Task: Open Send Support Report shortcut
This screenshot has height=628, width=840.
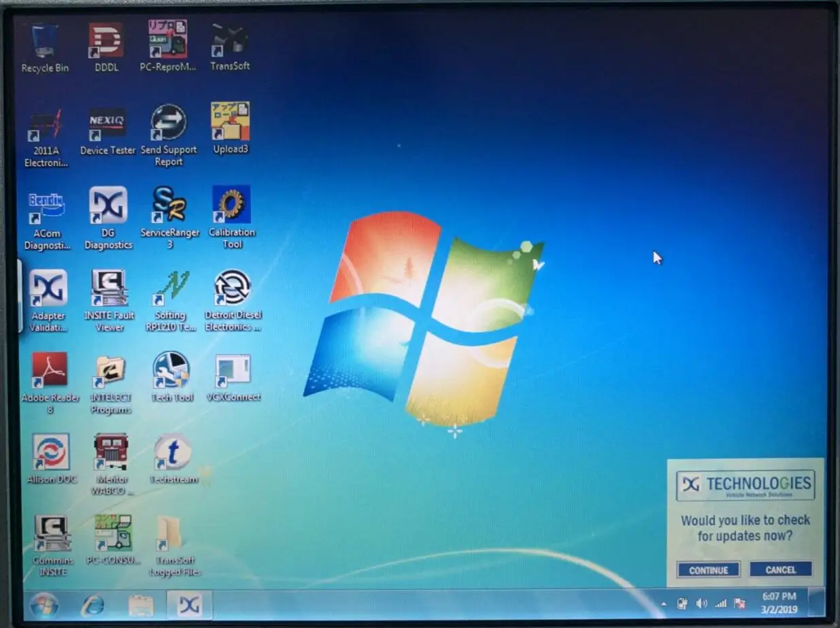Action: click(x=169, y=135)
